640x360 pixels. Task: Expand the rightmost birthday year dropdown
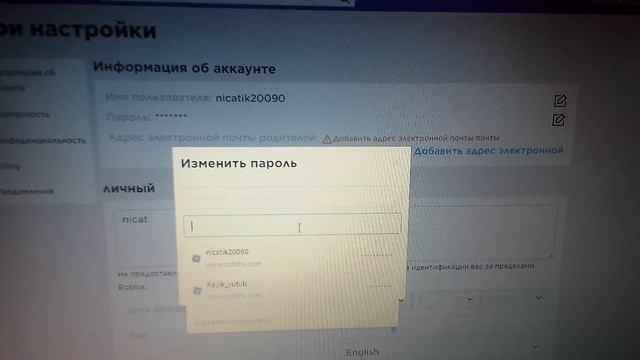tap(513, 299)
